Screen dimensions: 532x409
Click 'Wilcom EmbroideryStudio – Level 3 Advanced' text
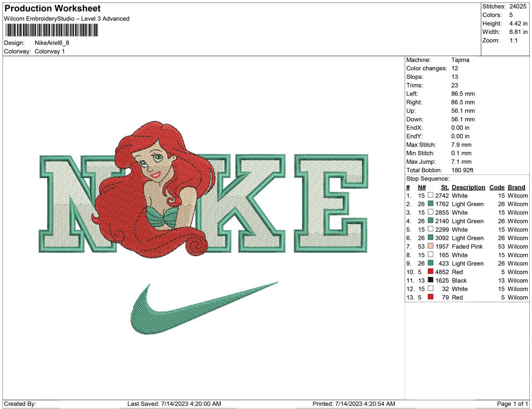tap(67, 19)
